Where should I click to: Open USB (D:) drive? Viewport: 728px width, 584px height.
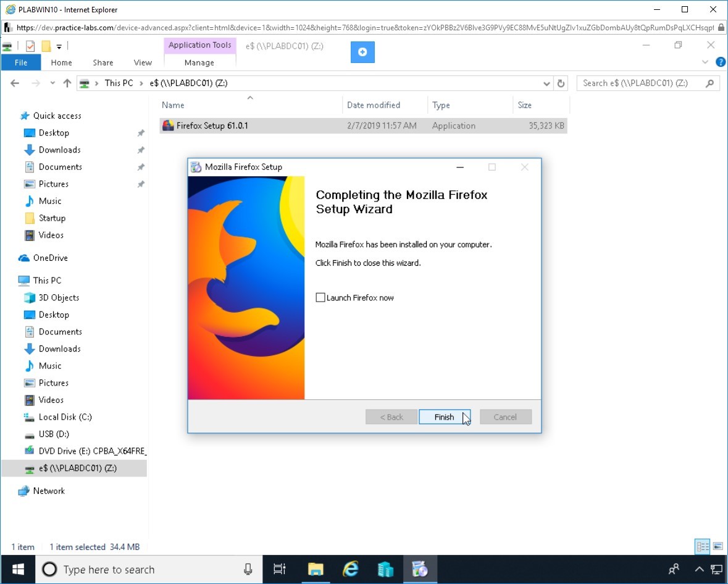[54, 434]
